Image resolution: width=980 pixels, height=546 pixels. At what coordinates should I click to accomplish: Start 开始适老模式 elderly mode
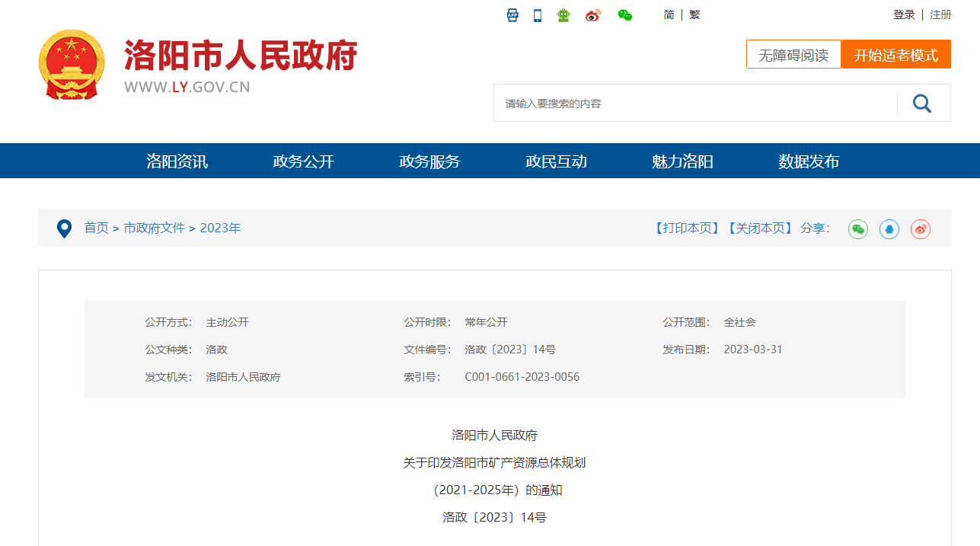[x=896, y=54]
